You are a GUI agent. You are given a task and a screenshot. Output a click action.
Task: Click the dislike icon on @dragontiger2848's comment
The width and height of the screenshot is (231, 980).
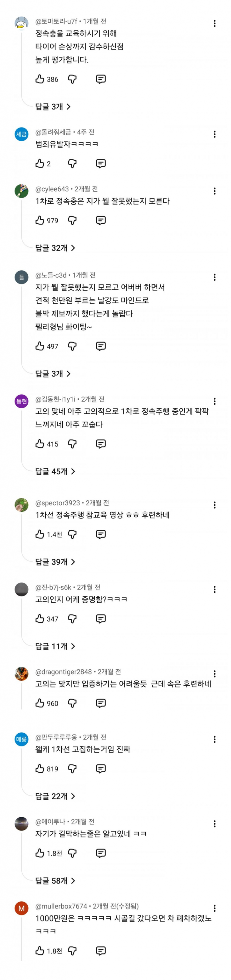pos(72,703)
